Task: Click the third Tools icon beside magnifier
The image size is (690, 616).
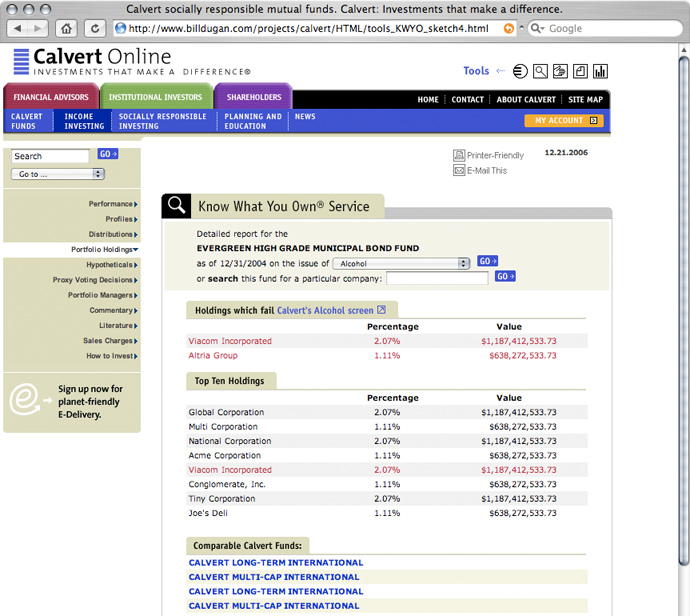Action: pos(560,71)
